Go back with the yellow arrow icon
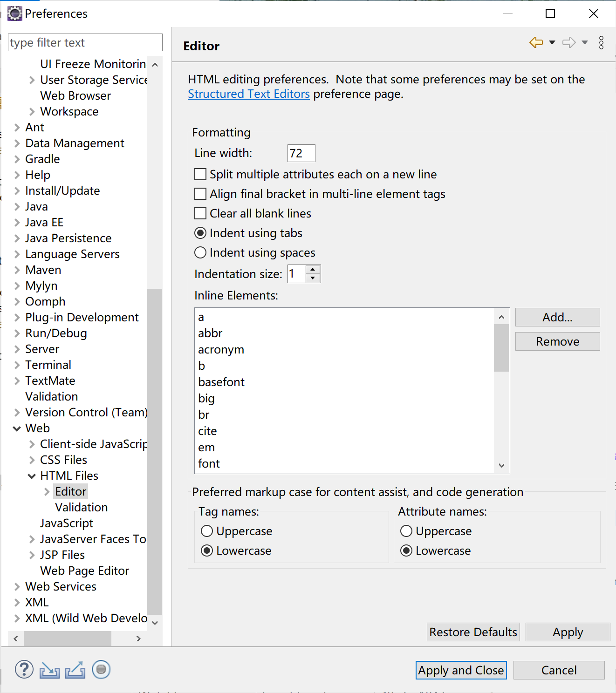The image size is (616, 693). [x=536, y=42]
